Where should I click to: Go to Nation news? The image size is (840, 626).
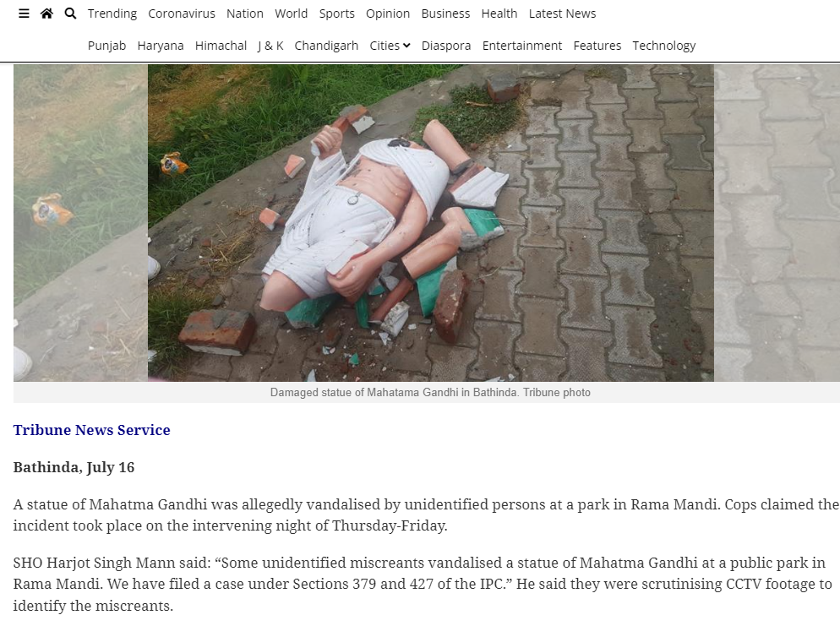(245, 14)
